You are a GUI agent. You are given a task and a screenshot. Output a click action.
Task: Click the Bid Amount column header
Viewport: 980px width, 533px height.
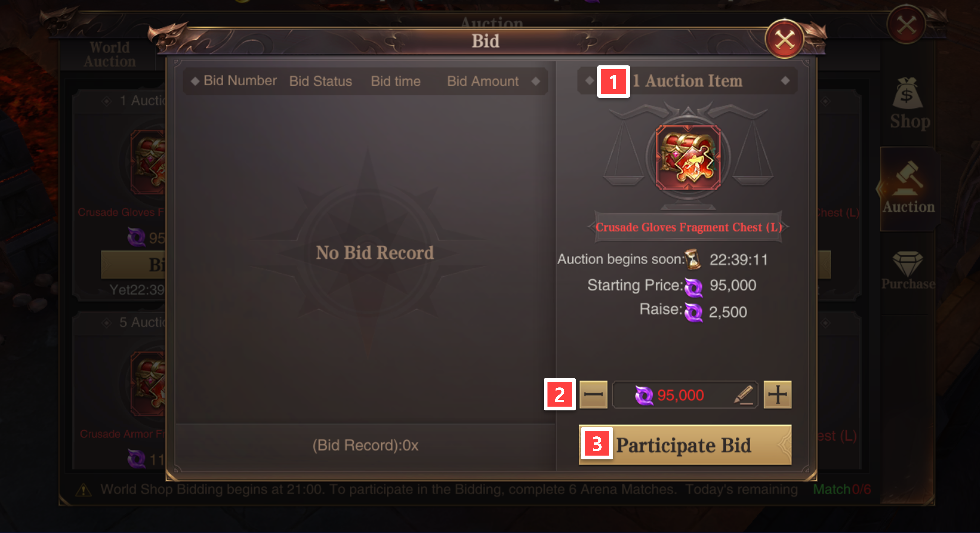click(482, 81)
